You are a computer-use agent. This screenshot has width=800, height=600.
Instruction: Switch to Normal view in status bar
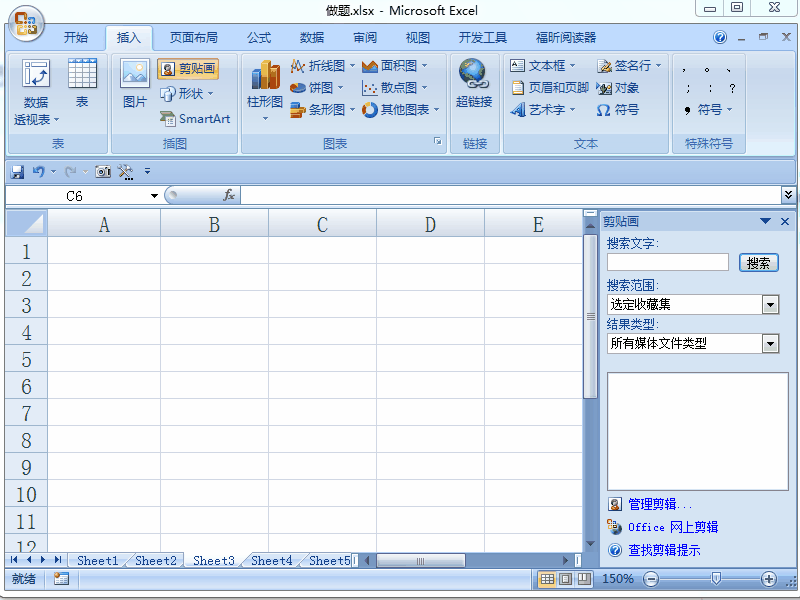[547, 579]
